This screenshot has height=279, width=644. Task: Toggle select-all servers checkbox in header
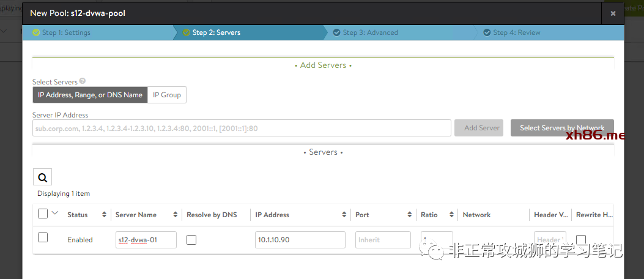[x=43, y=214]
